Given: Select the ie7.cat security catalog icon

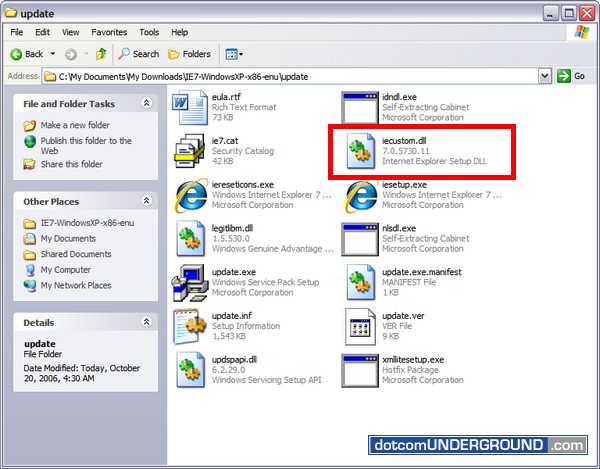Looking at the screenshot, I should pyautogui.click(x=189, y=151).
